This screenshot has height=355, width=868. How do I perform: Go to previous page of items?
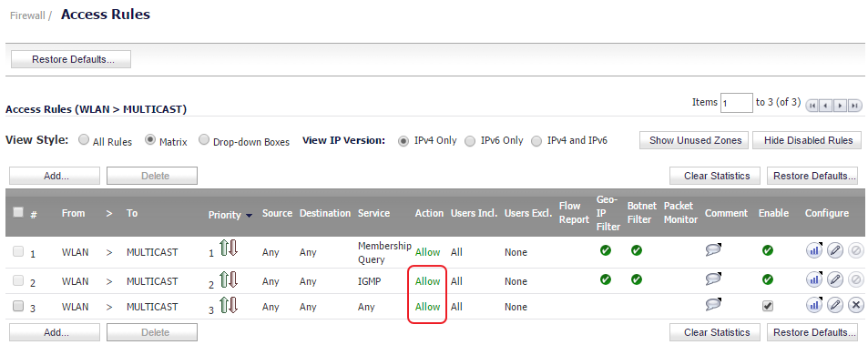tap(826, 105)
